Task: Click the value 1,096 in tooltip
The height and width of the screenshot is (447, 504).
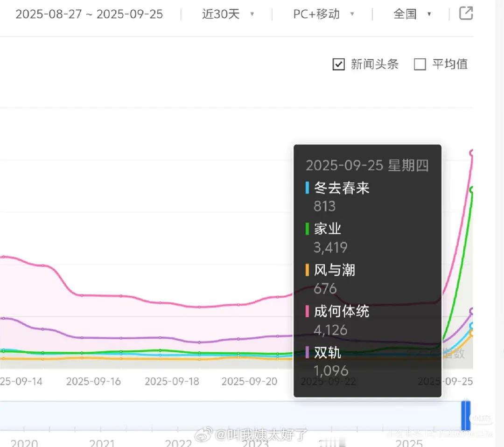Action: 331,371
